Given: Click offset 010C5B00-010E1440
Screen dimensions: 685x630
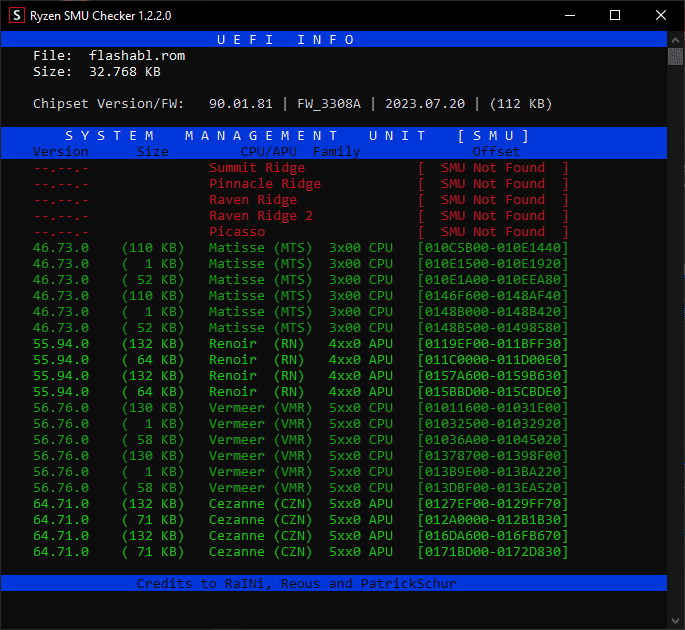Looking at the screenshot, I should coord(493,248).
